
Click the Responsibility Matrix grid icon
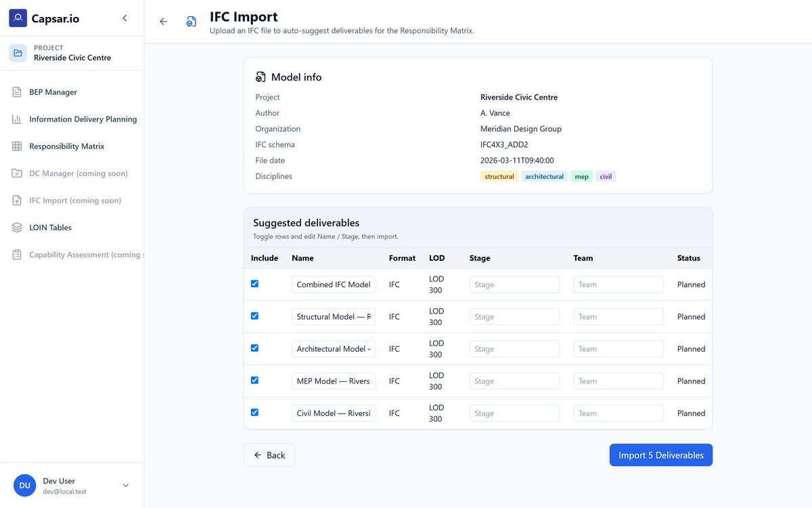click(17, 146)
